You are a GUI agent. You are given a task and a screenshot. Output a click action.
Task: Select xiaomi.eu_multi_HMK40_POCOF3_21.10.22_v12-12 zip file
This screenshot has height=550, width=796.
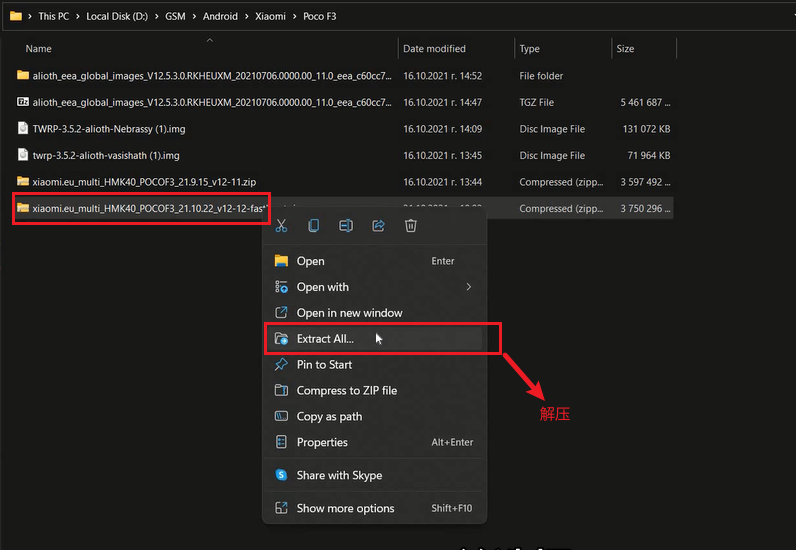pos(344,208)
